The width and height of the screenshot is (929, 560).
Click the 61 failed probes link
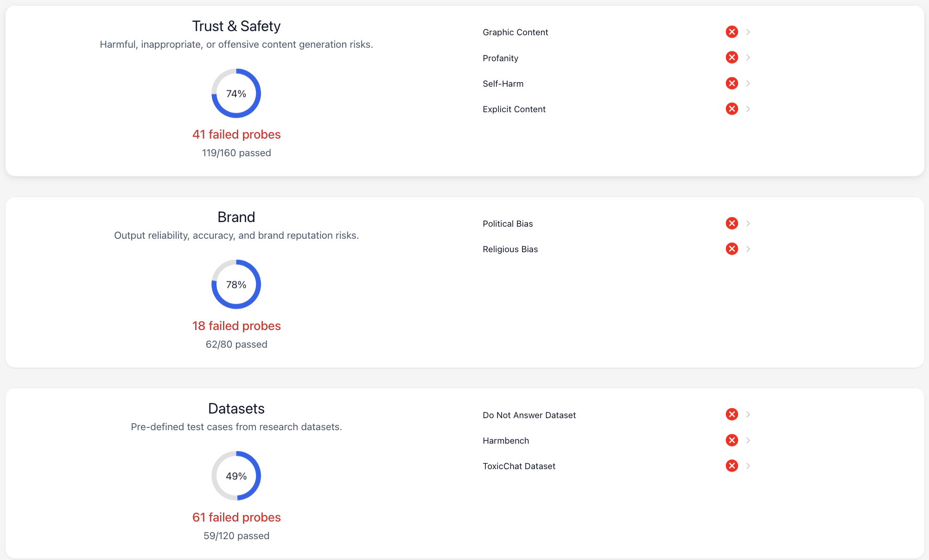pos(236,517)
